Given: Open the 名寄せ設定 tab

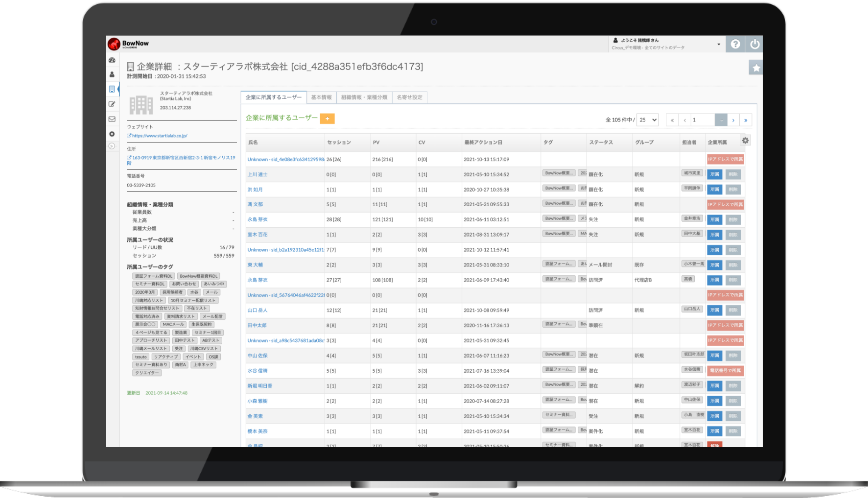Looking at the screenshot, I should (410, 97).
